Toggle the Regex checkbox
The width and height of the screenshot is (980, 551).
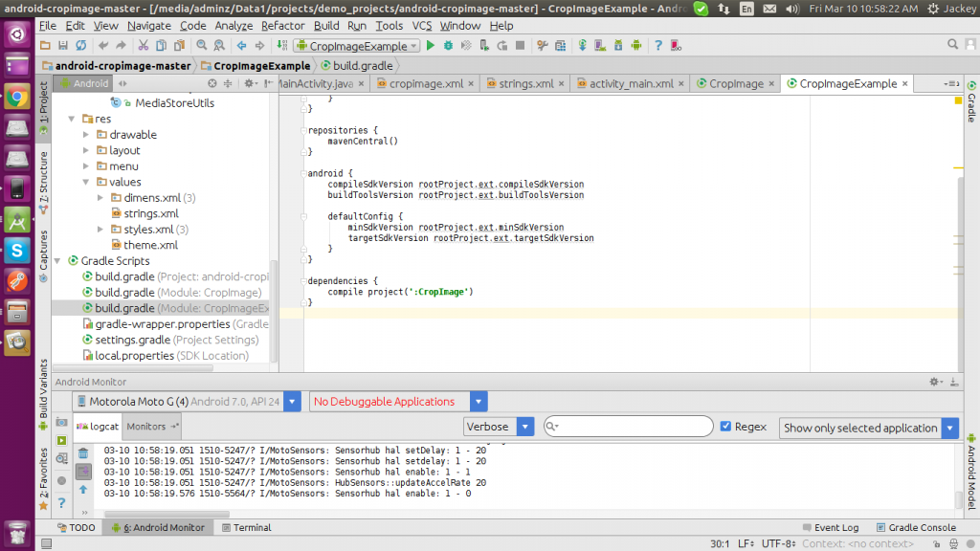coord(725,427)
